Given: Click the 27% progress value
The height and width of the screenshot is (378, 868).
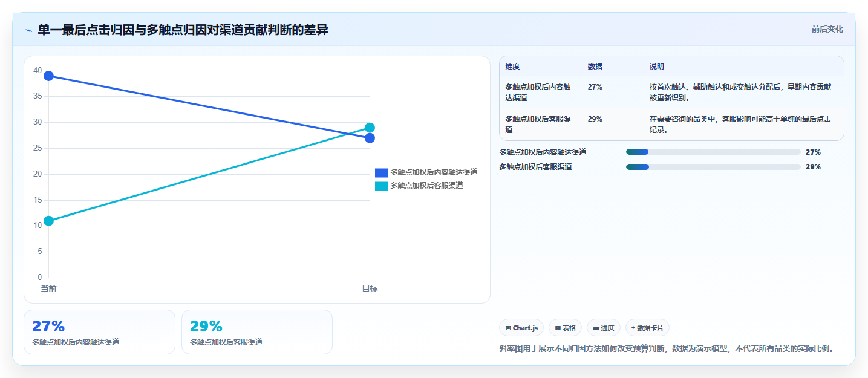Looking at the screenshot, I should pos(813,152).
